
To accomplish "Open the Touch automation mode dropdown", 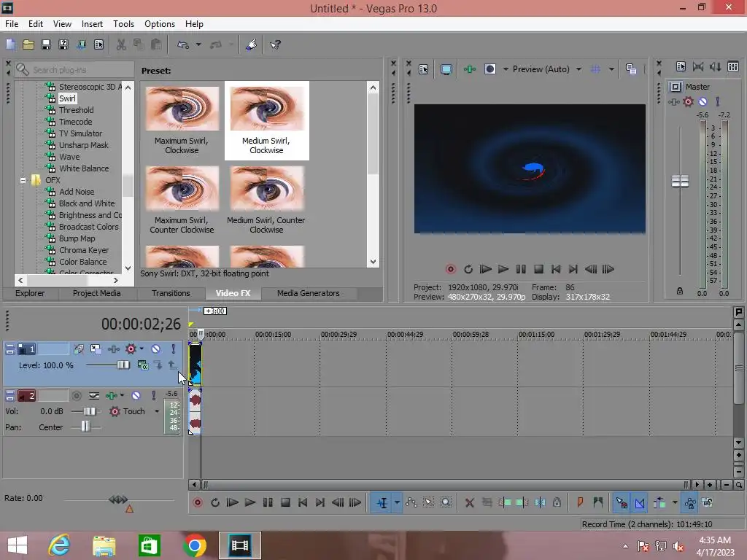I will 157,411.
